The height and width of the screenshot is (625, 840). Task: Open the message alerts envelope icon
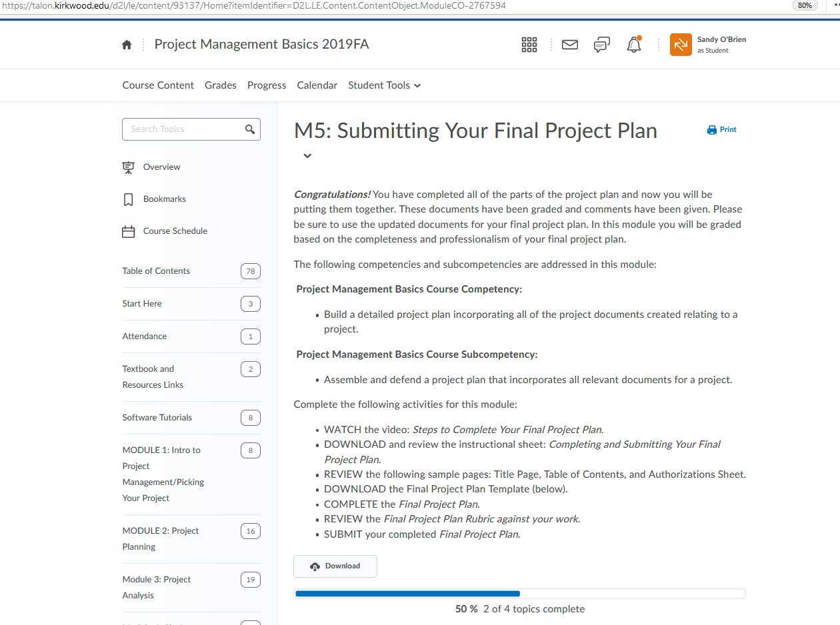(x=569, y=45)
